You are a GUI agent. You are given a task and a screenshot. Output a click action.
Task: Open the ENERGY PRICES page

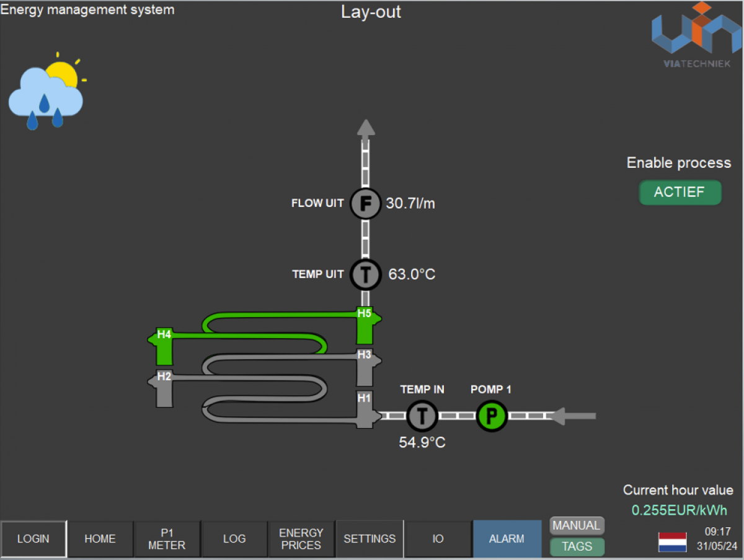click(x=301, y=539)
